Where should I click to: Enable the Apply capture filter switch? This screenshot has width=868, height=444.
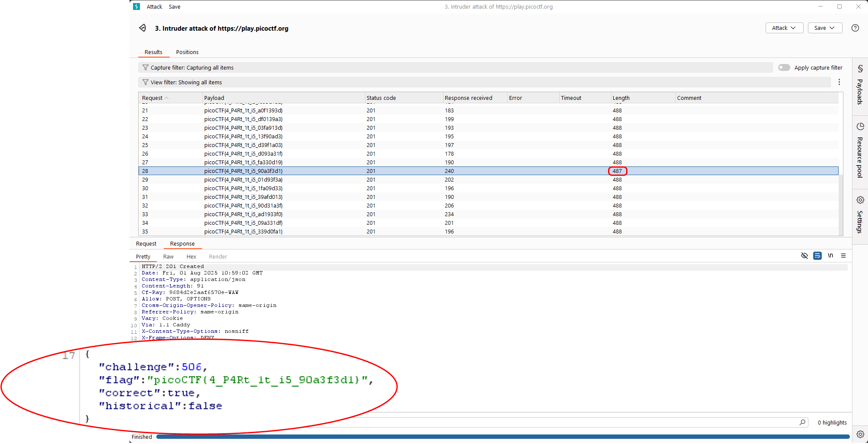tap(784, 67)
